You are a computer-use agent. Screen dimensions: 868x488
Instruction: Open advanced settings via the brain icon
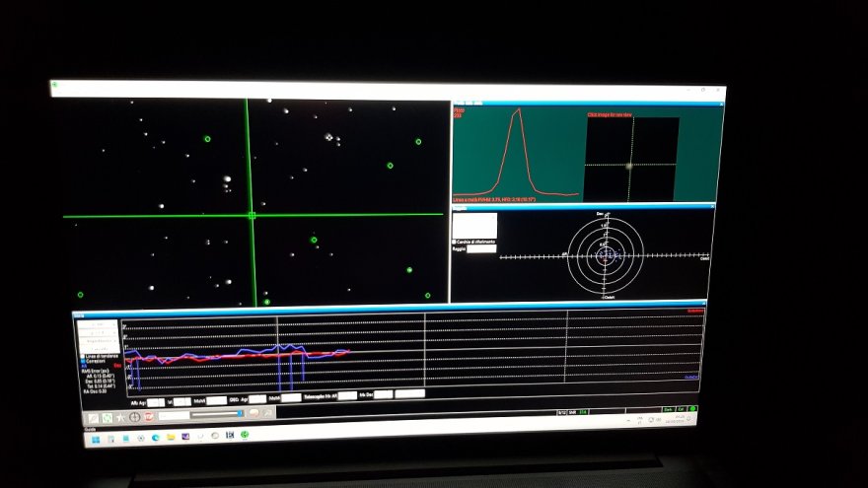pos(253,416)
